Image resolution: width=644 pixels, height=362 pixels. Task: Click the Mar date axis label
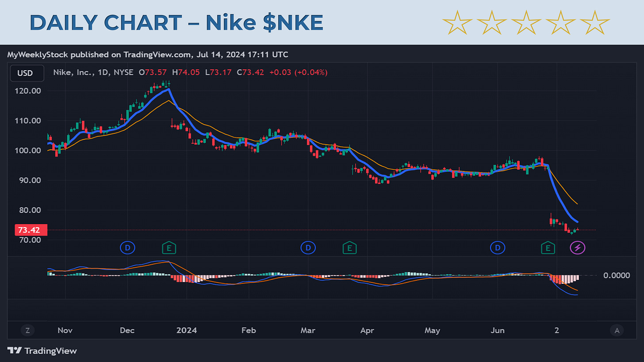click(x=307, y=330)
